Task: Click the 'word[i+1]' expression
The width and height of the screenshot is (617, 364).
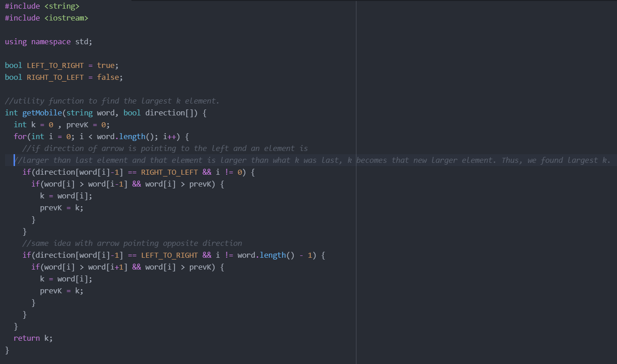Action: click(108, 267)
